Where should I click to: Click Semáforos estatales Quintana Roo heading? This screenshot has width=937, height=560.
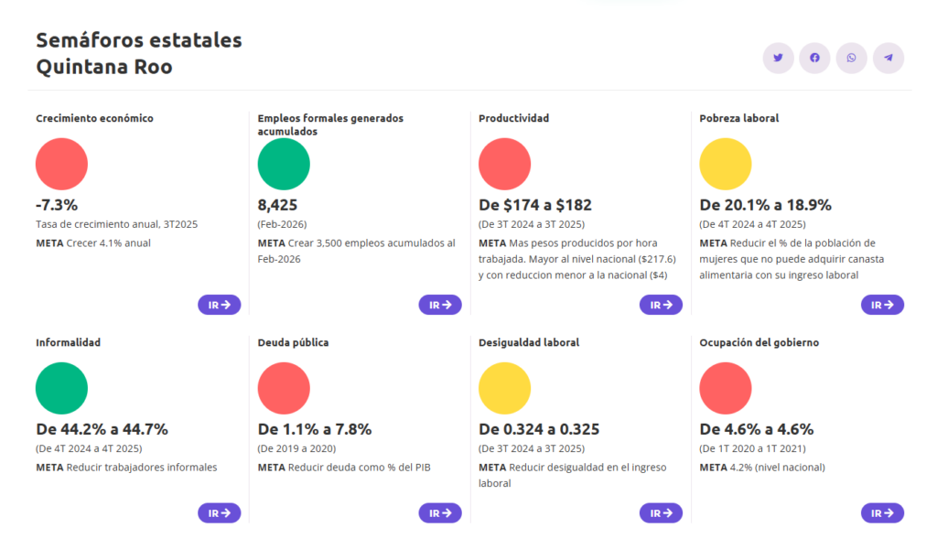(138, 54)
